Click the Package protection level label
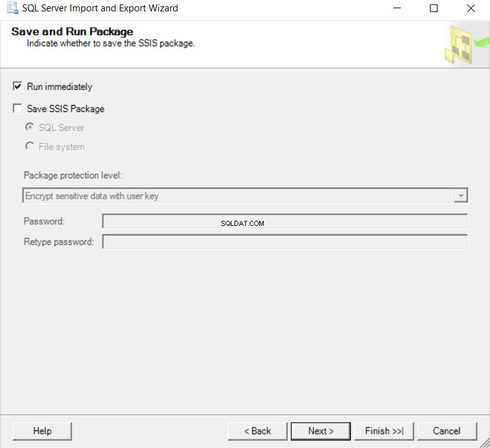Image resolution: width=490 pixels, height=448 pixels. 73,175
